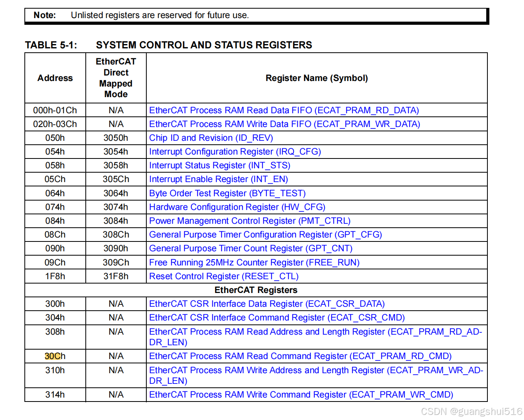Select direct mapped value 3050h
Viewport: 524px width, 420px height.
116,138
